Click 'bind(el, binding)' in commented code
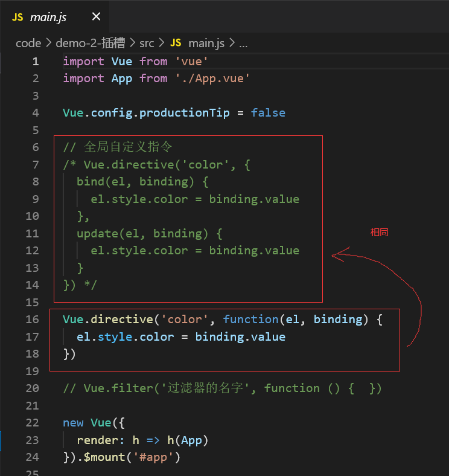 coord(135,182)
